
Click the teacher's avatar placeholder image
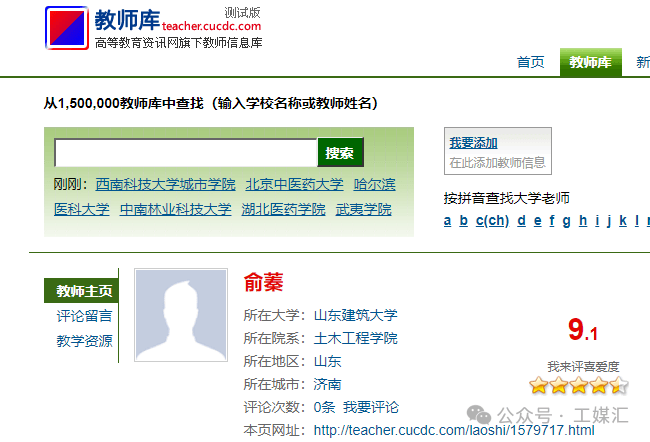pyautogui.click(x=180, y=315)
